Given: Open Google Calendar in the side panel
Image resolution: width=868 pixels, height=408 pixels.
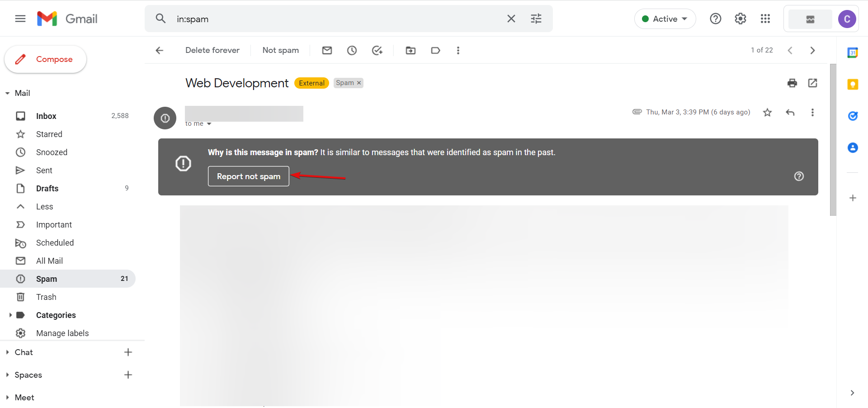Looking at the screenshot, I should click(x=853, y=52).
